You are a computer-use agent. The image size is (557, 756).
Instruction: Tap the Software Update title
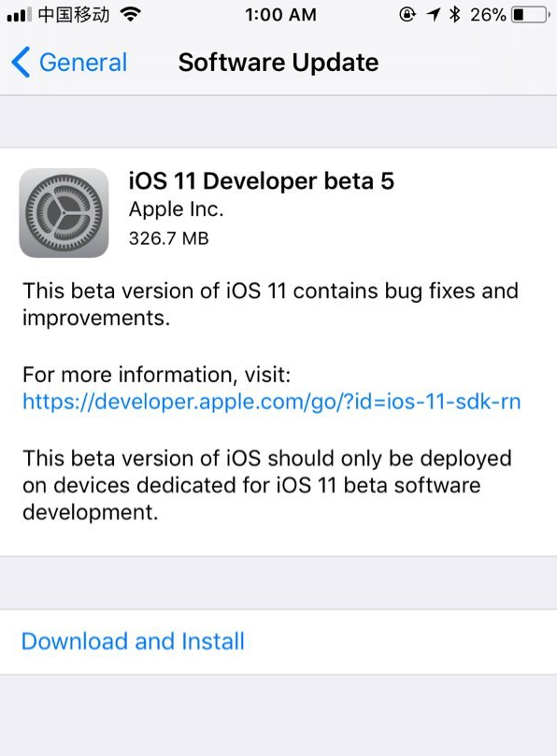(278, 63)
